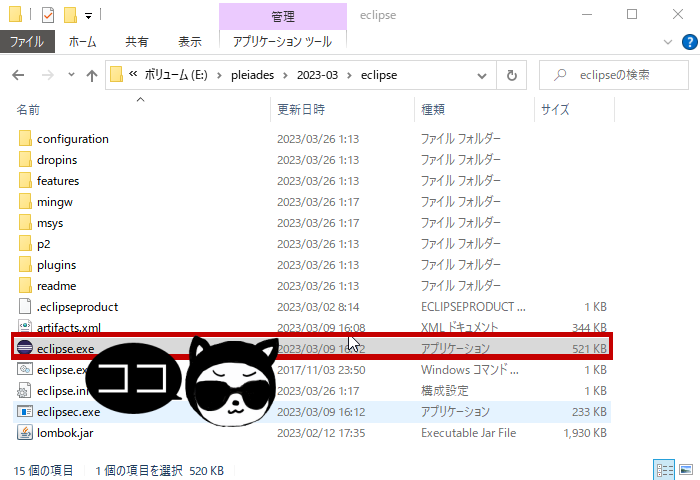Switch to large icons view layout
The width and height of the screenshot is (700, 480).
[x=686, y=470]
